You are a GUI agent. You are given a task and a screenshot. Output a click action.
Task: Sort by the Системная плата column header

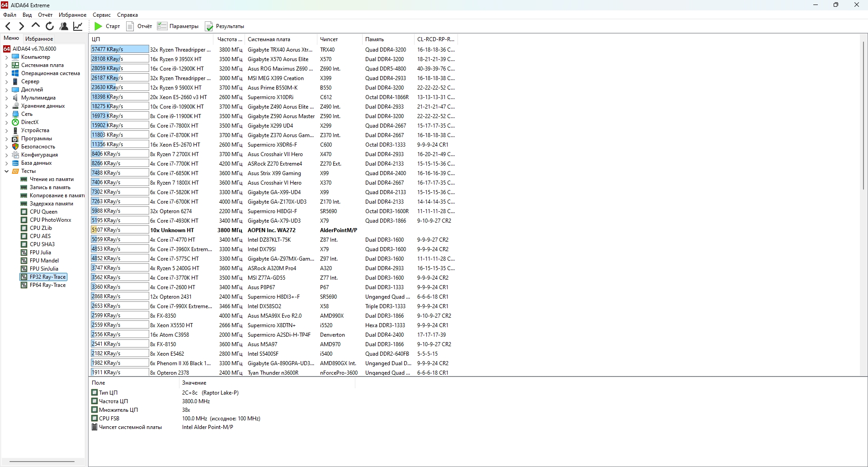coord(281,39)
